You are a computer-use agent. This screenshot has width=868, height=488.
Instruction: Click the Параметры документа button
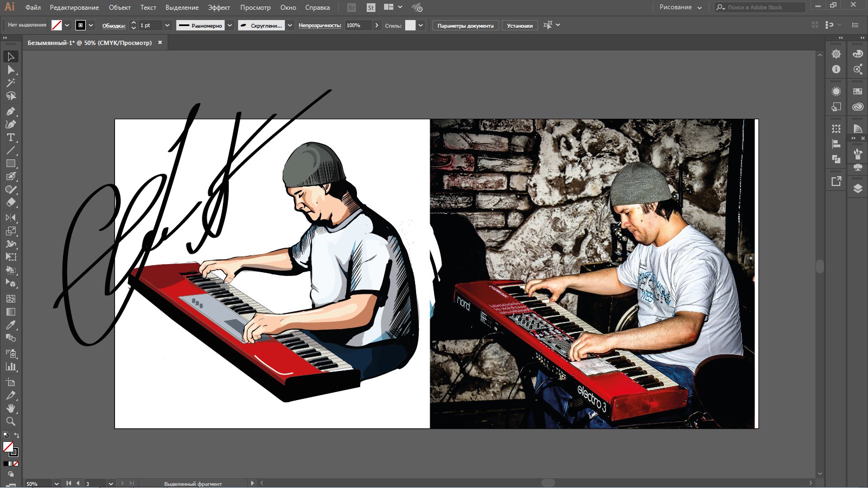[465, 25]
